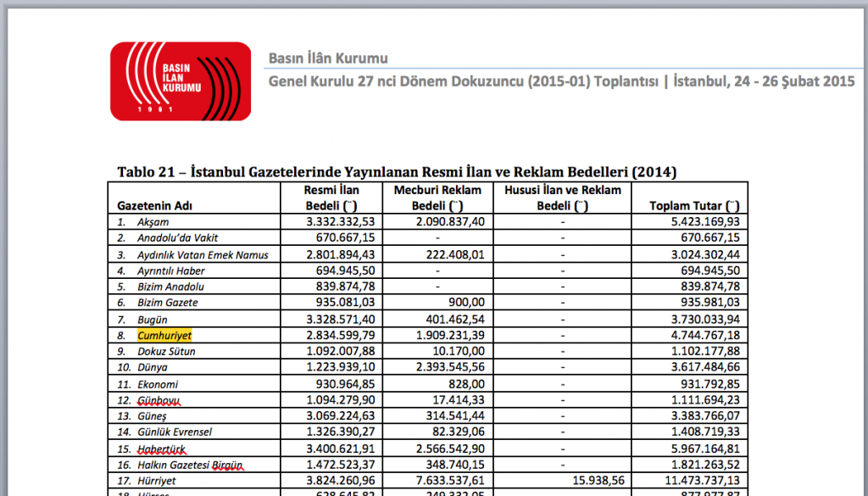868x496 pixels.
Task: Select the value '2.801.894,43'
Action: point(341,255)
